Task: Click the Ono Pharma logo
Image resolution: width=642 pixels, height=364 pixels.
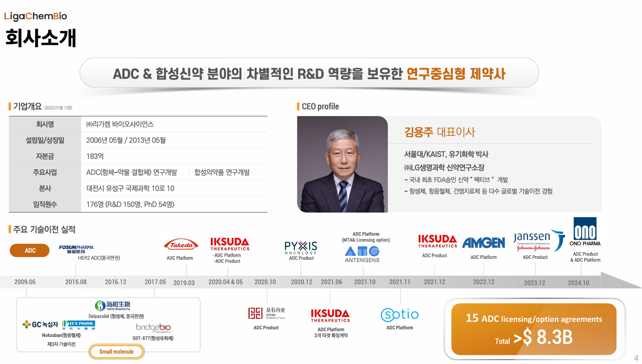Action: click(585, 232)
